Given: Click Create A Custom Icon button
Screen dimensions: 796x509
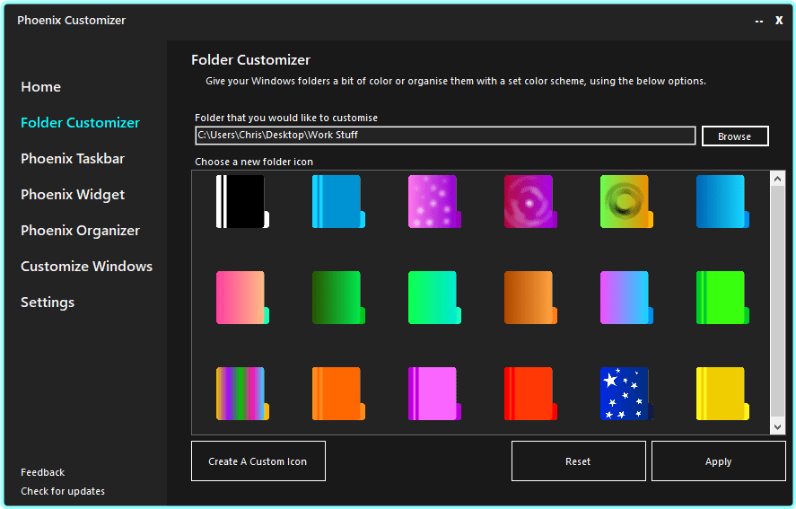Looking at the screenshot, I should [258, 461].
